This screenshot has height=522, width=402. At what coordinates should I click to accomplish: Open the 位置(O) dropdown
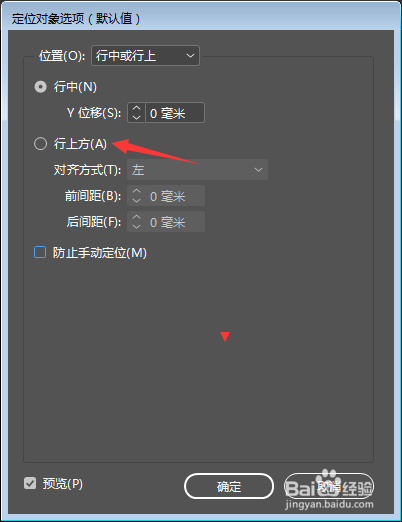tap(145, 56)
